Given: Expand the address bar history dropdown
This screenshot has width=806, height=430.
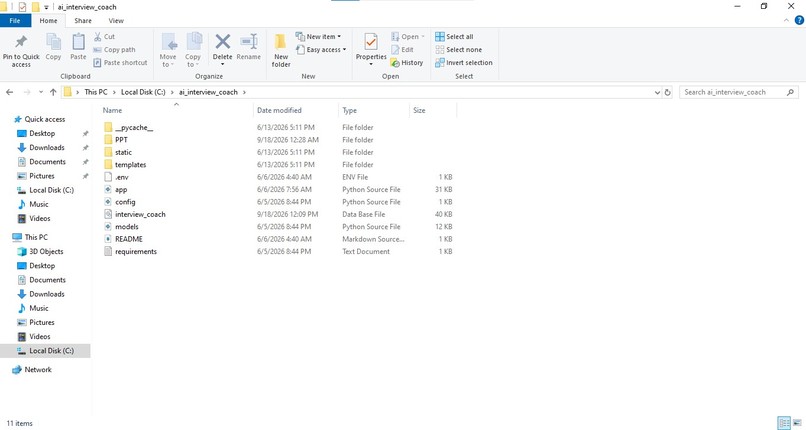Looking at the screenshot, I should 657,92.
